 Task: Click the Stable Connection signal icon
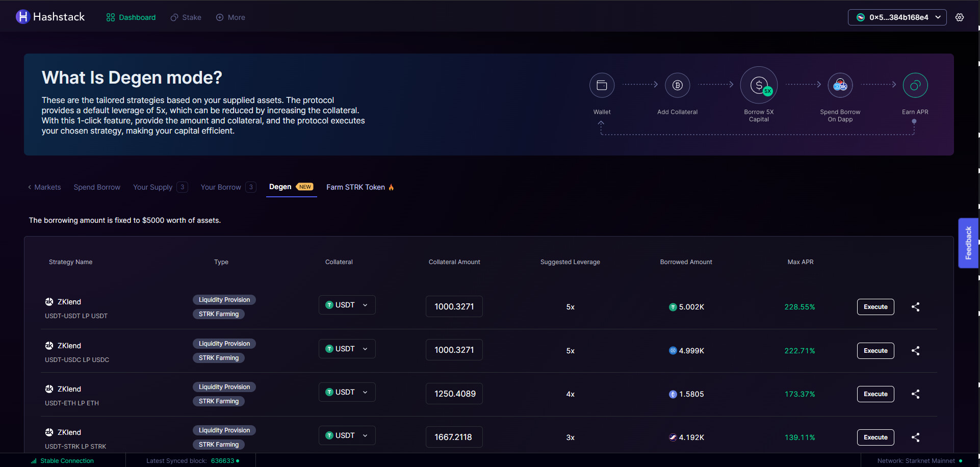point(34,461)
